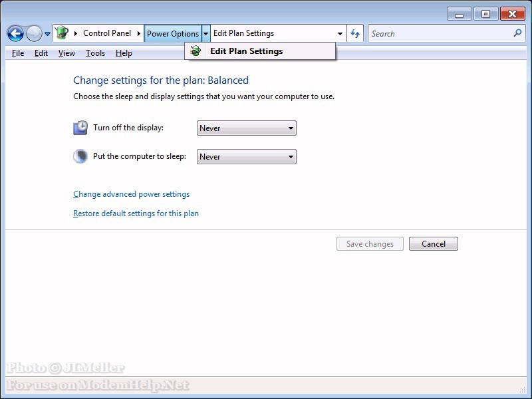Open the Help menu
Viewport: 532px width, 399px height.
tap(124, 53)
